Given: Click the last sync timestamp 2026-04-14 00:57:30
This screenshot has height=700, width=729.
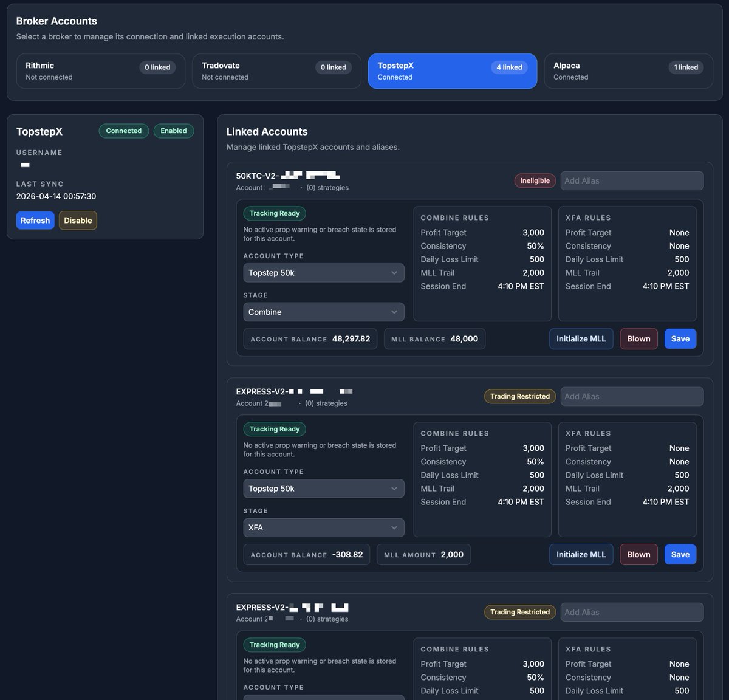Looking at the screenshot, I should click(x=56, y=196).
